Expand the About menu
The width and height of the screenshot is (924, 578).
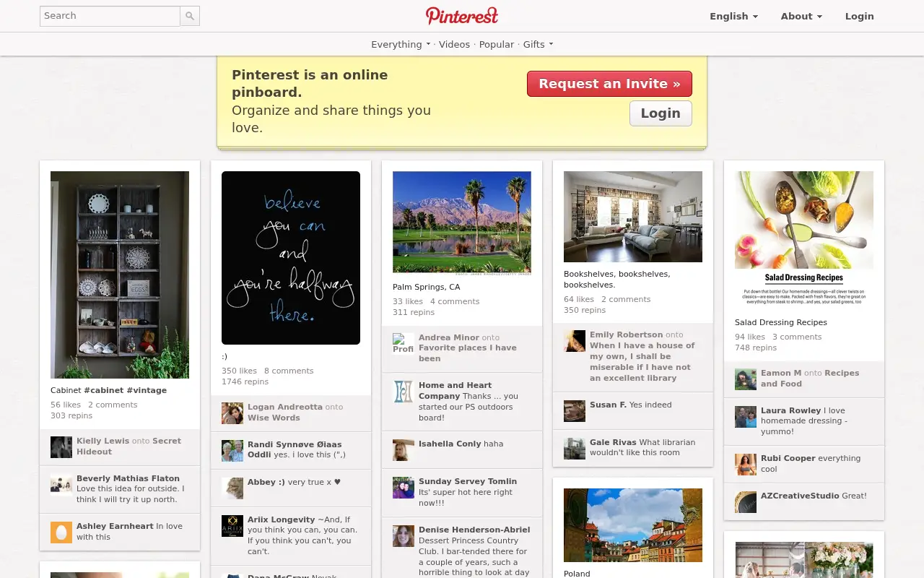(x=801, y=16)
